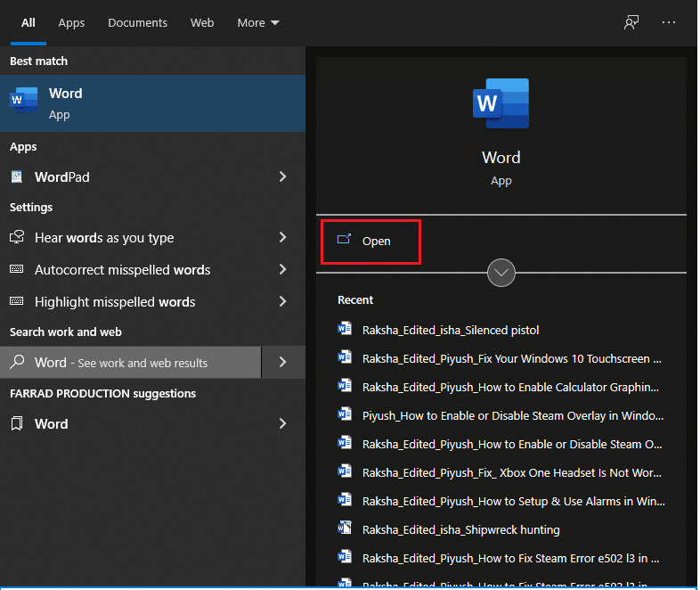Click the Hear words as you type icon
Image resolution: width=700 pixels, height=590 pixels.
(17, 238)
